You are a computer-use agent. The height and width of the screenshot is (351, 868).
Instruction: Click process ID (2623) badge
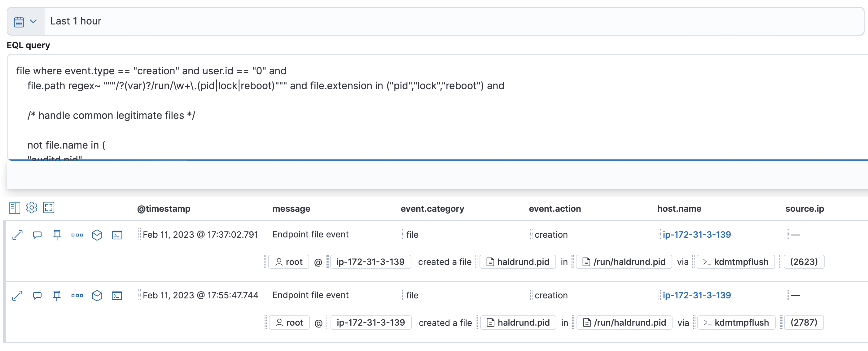pyautogui.click(x=804, y=262)
